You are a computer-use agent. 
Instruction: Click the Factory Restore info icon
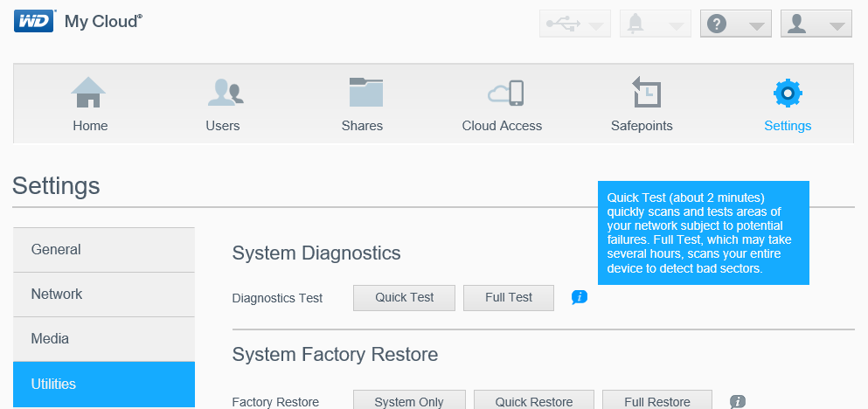pos(738,402)
